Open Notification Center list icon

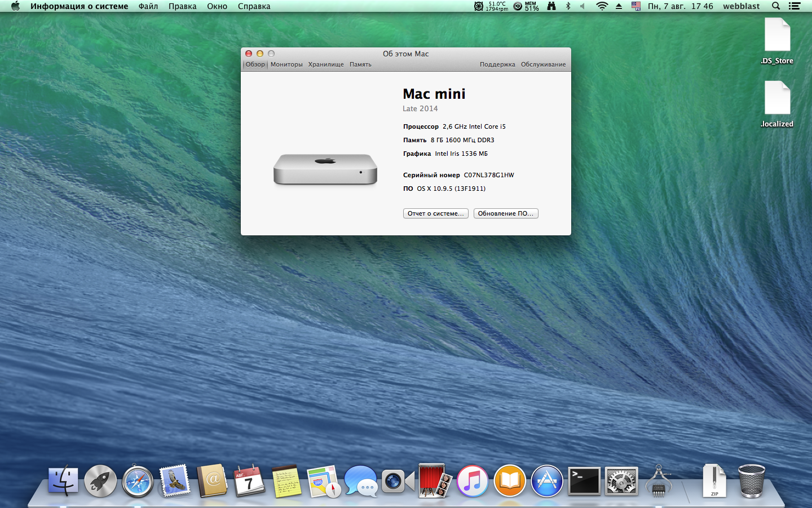[795, 6]
